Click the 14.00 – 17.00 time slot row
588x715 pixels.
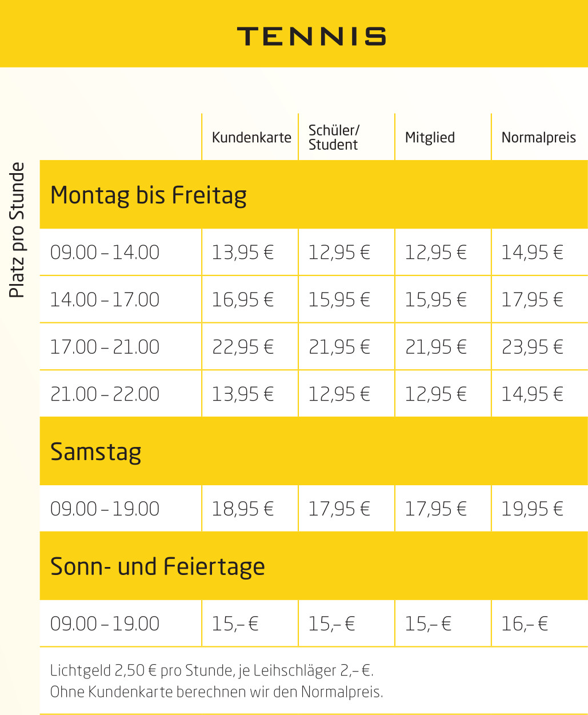pos(314,299)
